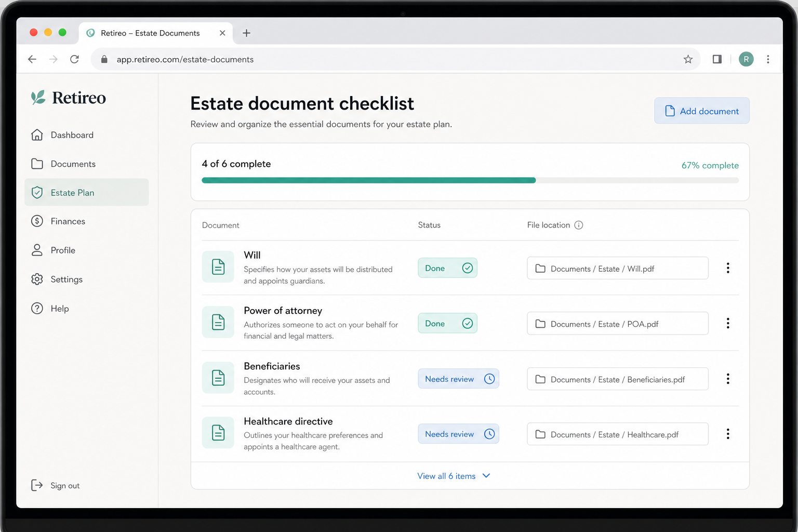The width and height of the screenshot is (798, 532).
Task: Click the Will.pdf file location field
Action: (618, 268)
